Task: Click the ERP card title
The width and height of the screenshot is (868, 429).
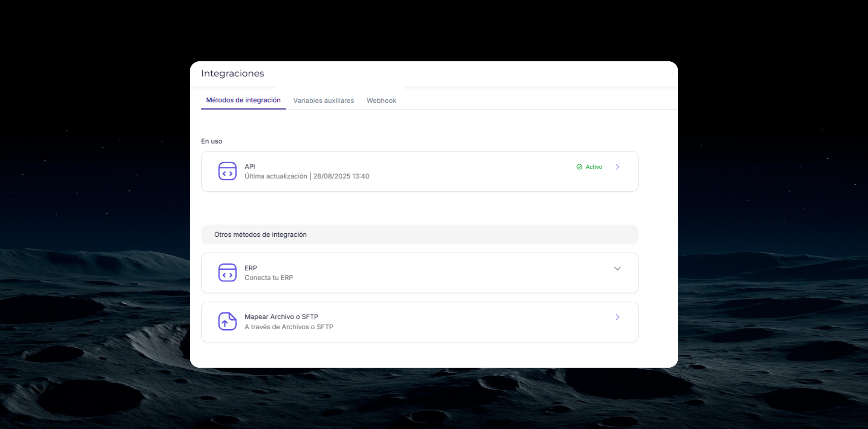Action: click(251, 268)
